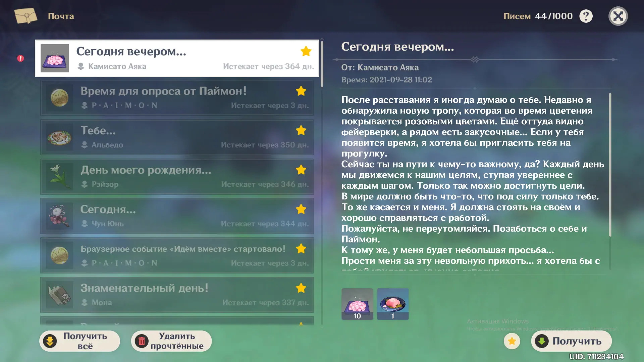Click coin icon of Паймон survey letter

[59, 98]
